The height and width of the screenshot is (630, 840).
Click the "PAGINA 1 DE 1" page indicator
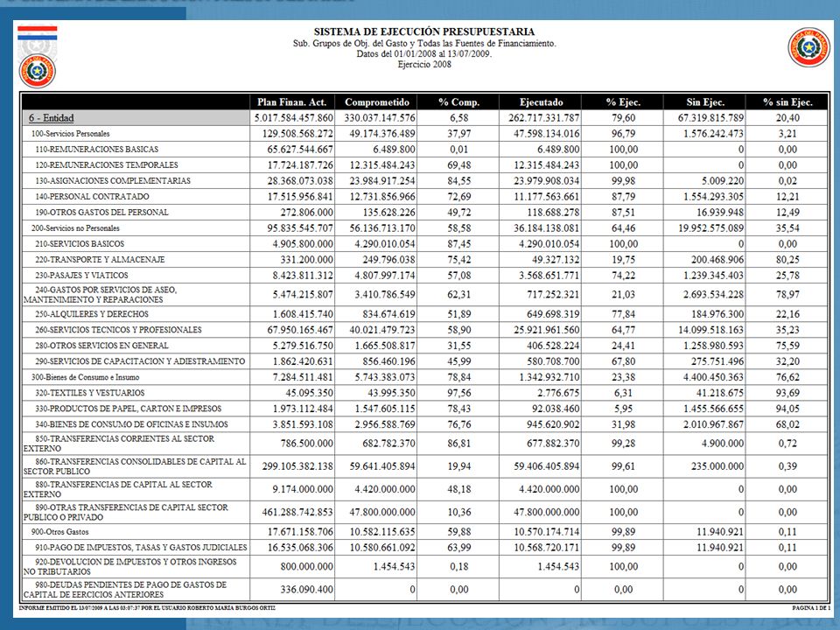click(x=811, y=608)
